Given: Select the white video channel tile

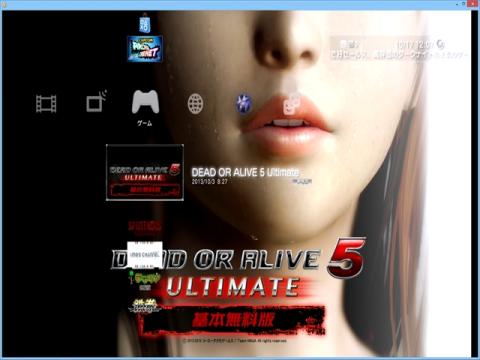Looking at the screenshot, I should pyautogui.click(x=145, y=255).
